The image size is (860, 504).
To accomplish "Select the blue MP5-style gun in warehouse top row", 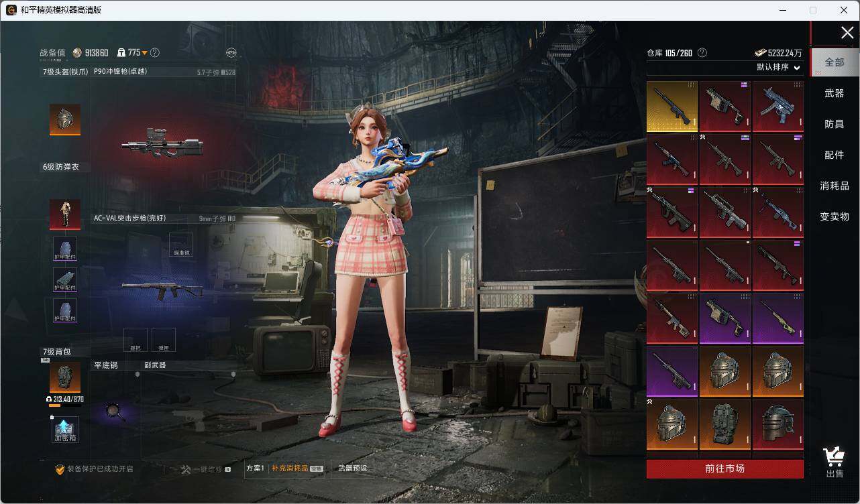I will tap(778, 105).
